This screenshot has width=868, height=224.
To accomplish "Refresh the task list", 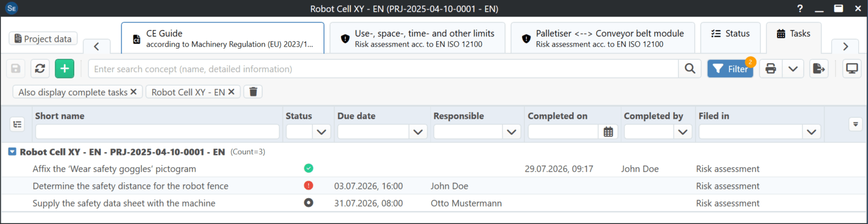I will (x=40, y=69).
